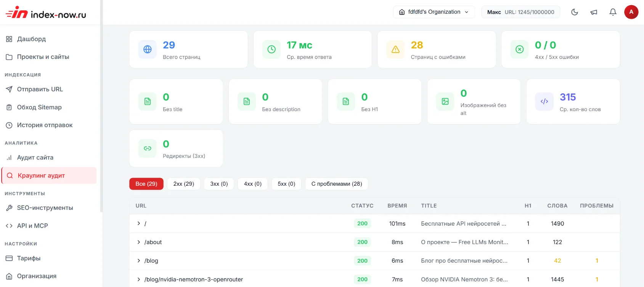Click the magnifier icon for Краулинг аудит
This screenshot has height=287, width=644.
pyautogui.click(x=10, y=175)
